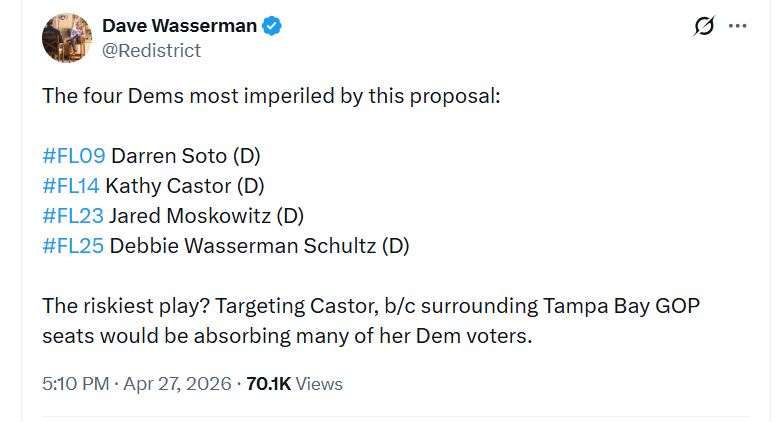Open the #FL14 hashtag

pos(71,186)
